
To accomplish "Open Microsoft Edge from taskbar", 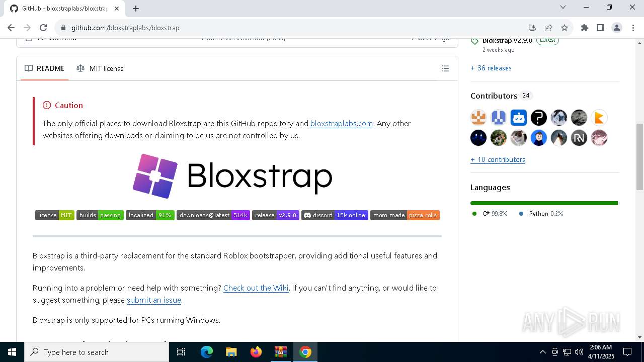I will 207,352.
